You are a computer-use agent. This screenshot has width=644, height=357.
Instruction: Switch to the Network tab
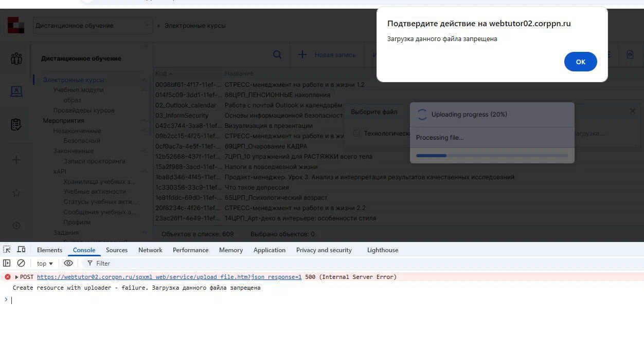(150, 250)
